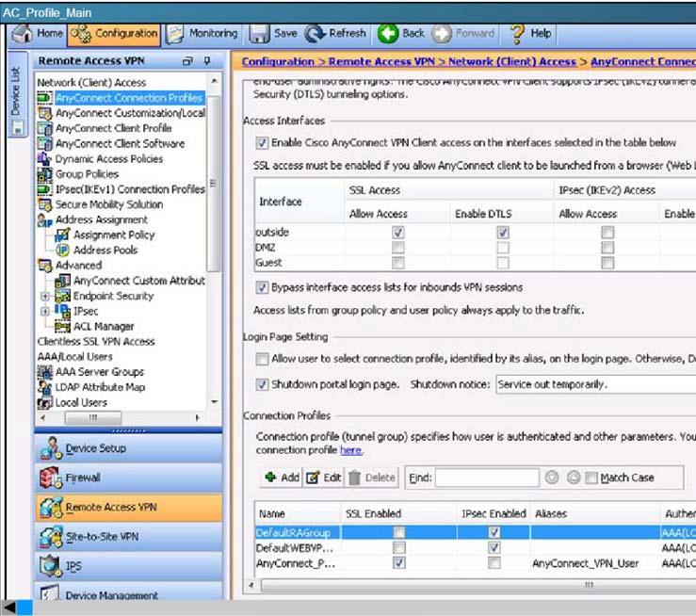Click the green Back arrow icon

[x=387, y=33]
